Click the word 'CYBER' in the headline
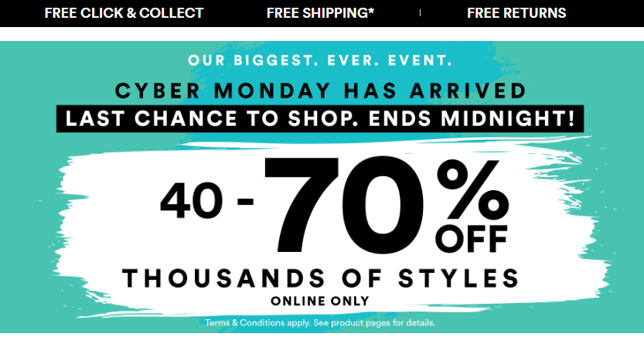 (x=158, y=90)
